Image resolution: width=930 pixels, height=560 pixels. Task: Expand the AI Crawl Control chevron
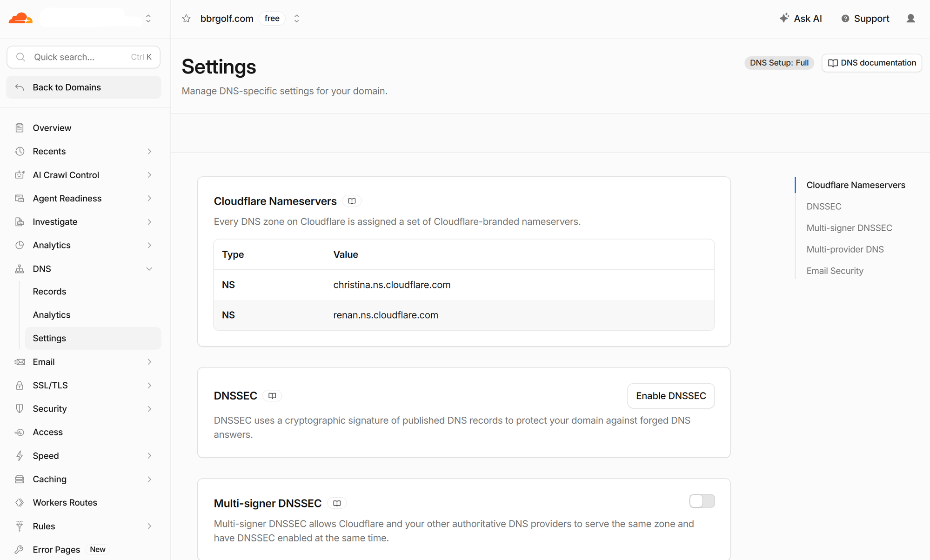point(149,175)
